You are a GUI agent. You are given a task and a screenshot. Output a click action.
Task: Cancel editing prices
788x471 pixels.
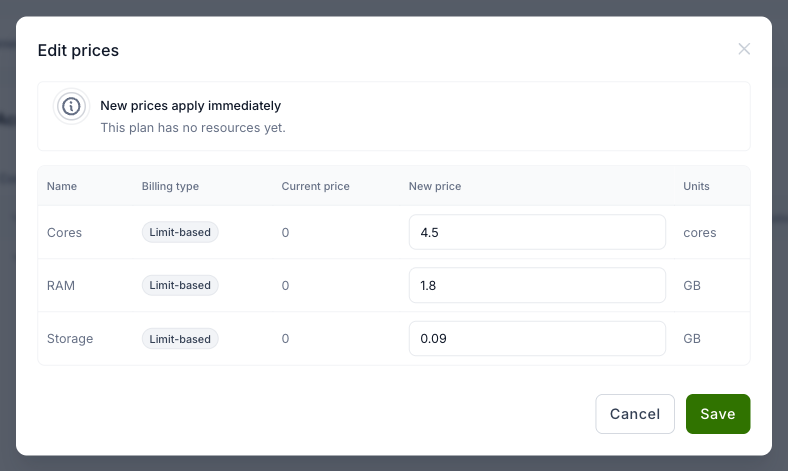point(635,414)
